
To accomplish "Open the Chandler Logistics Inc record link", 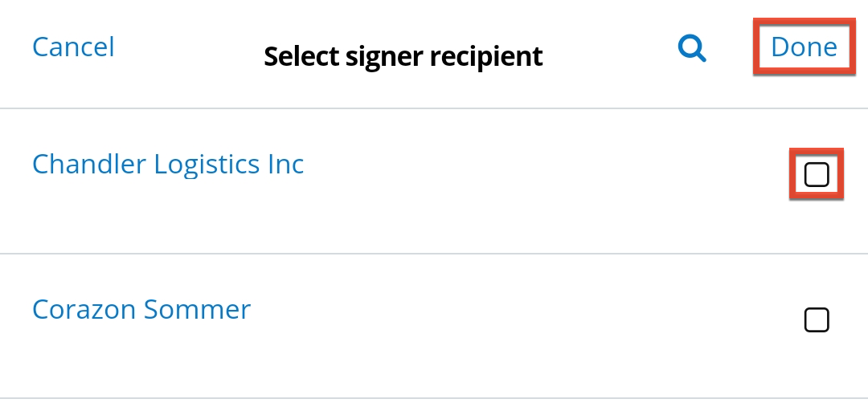I will pyautogui.click(x=168, y=165).
